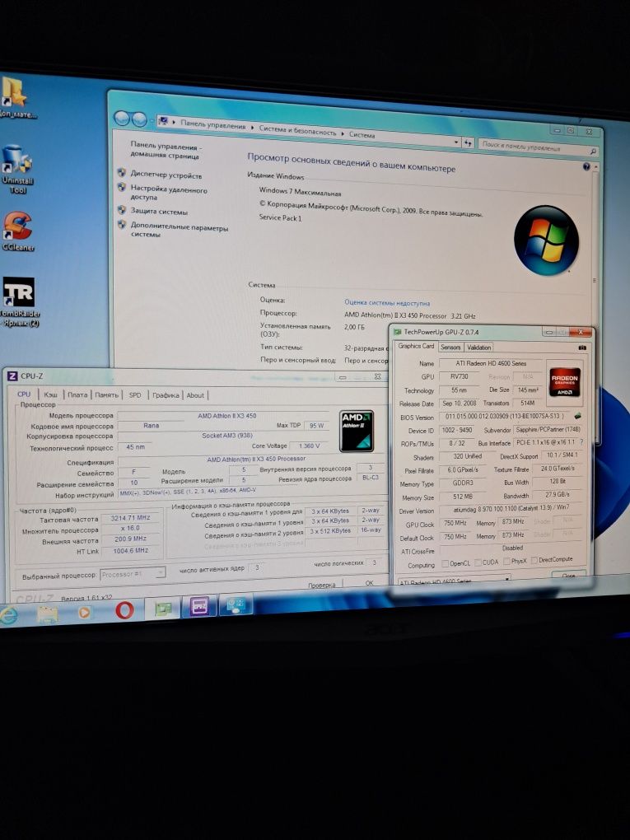Open Control Panel help question icon
Image resolution: width=630 pixels, height=840 pixels.
[x=586, y=166]
